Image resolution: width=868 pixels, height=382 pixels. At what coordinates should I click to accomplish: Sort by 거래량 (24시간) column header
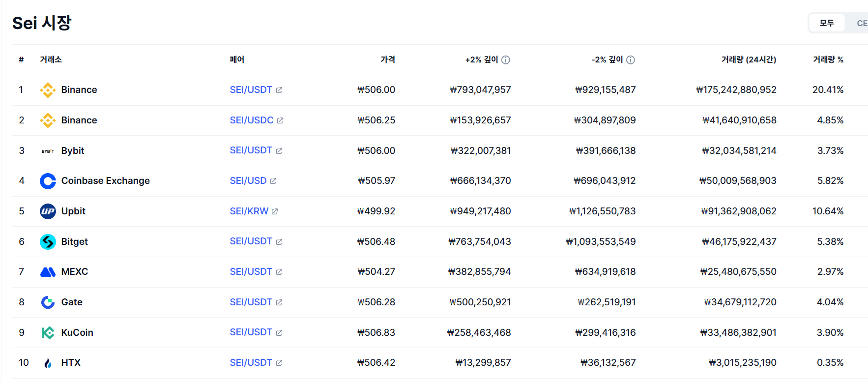pos(749,59)
